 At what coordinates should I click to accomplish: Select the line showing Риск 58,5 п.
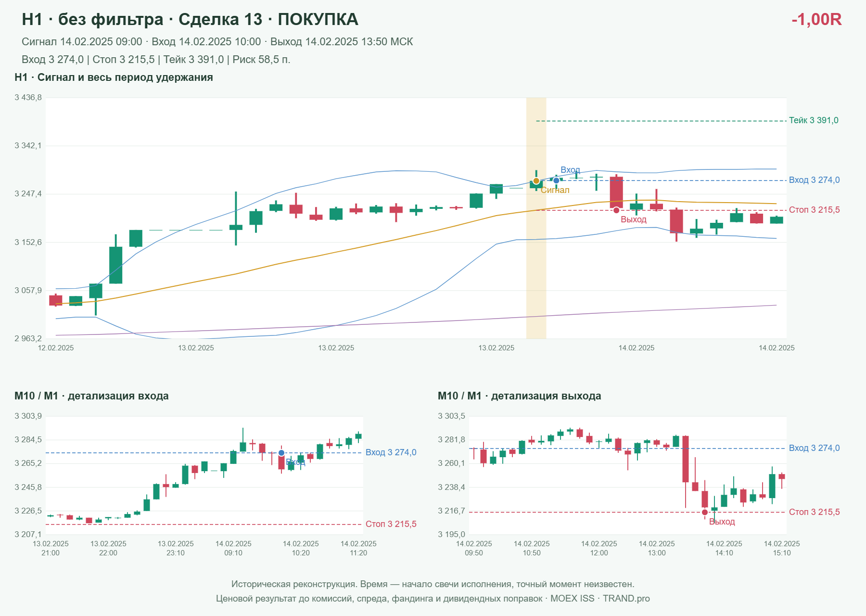pos(156,60)
